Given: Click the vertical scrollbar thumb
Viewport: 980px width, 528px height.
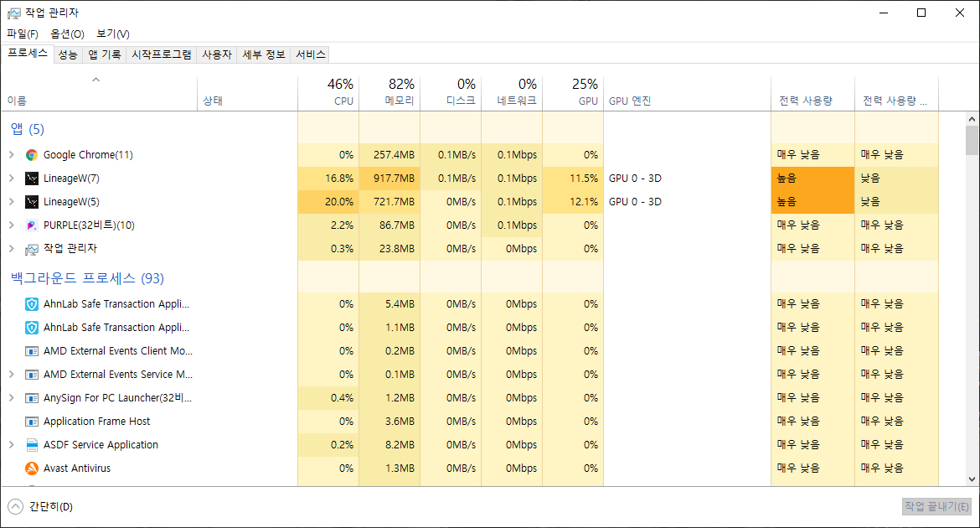Looking at the screenshot, I should [x=972, y=140].
